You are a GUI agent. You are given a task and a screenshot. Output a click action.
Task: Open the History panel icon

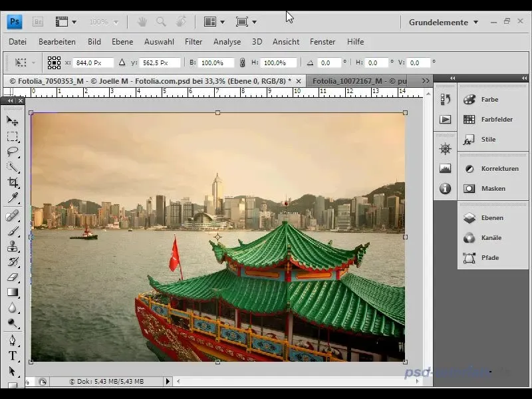click(445, 99)
